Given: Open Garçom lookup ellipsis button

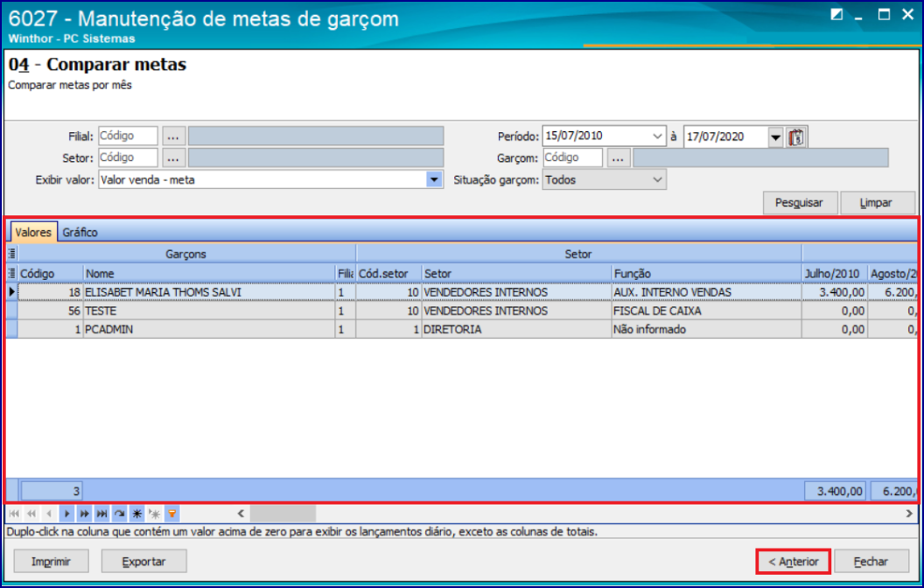Looking at the screenshot, I should (618, 157).
